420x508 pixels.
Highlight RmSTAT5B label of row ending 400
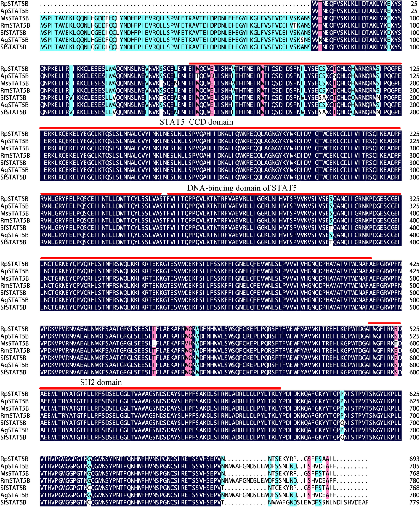[x=15, y=221]
